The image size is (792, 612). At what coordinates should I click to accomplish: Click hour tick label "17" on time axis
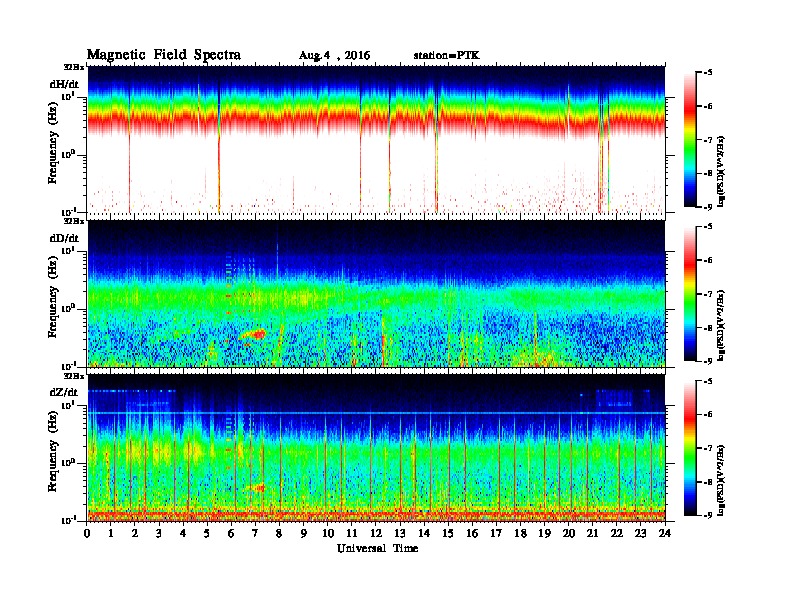[496, 533]
